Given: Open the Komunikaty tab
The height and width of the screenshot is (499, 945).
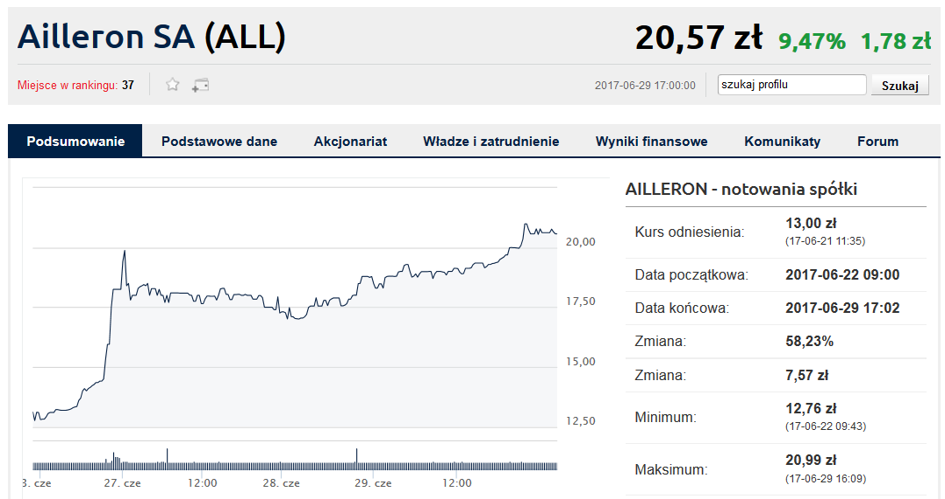Looking at the screenshot, I should point(782,141).
